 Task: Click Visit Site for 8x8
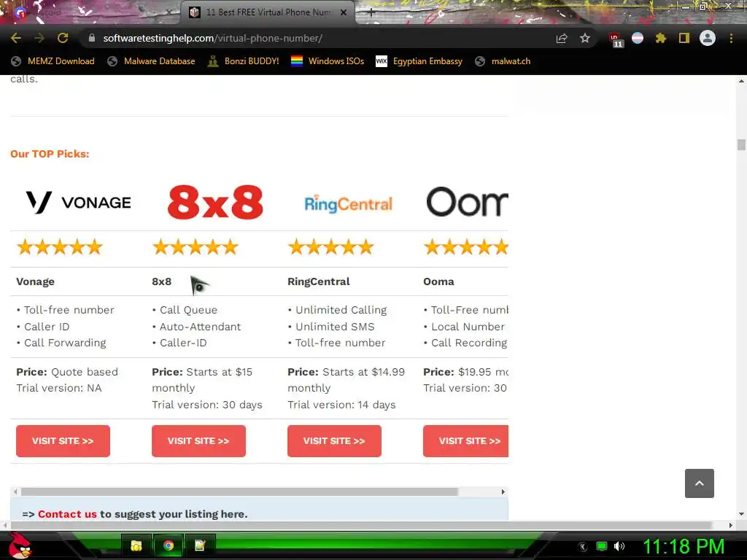[198, 441]
